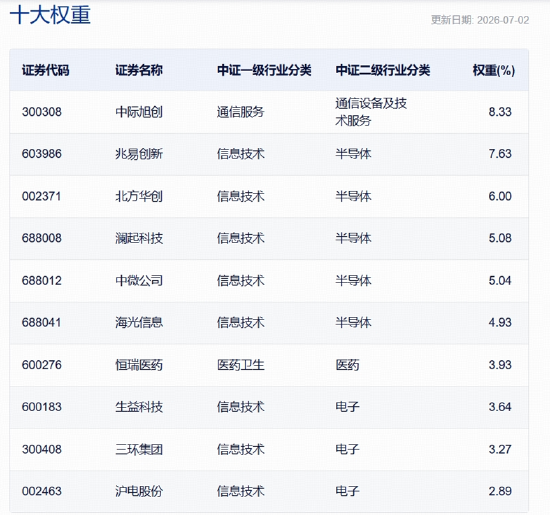Select stock name 兆易创新
The width and height of the screenshot is (550, 515).
pos(139,154)
